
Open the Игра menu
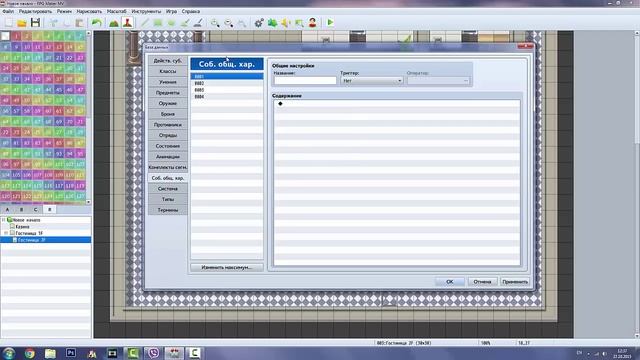click(x=171, y=11)
